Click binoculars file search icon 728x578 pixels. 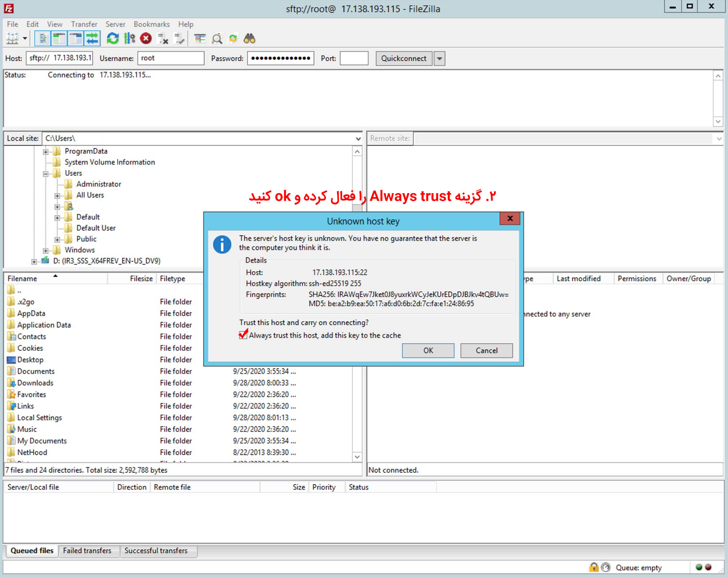coord(250,38)
